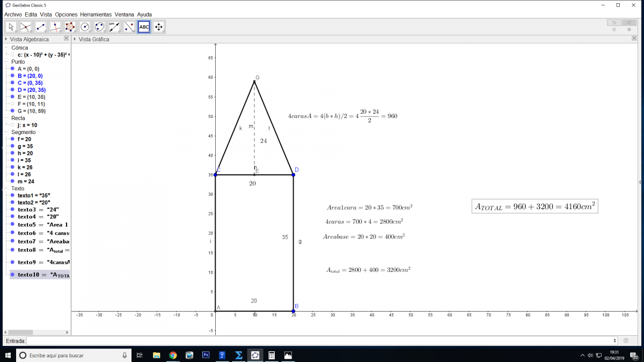Collapse the Segmento tree group

click(x=7, y=132)
